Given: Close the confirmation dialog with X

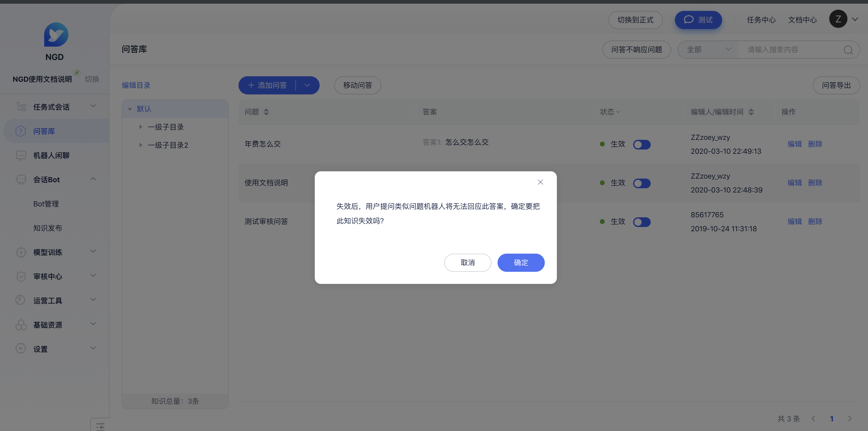Looking at the screenshot, I should coord(541,182).
